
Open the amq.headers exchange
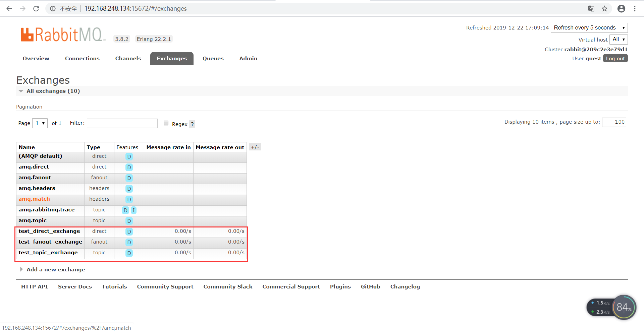point(37,188)
